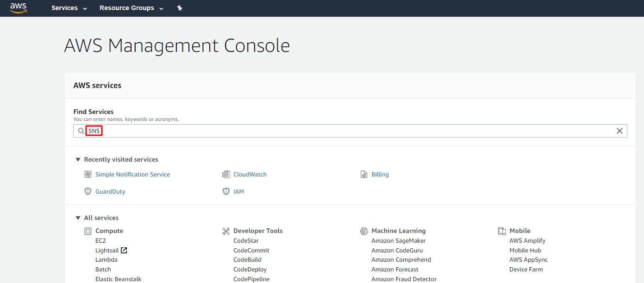
Task: Click the pin shortcut icon in navbar
Action: pyautogui.click(x=180, y=8)
